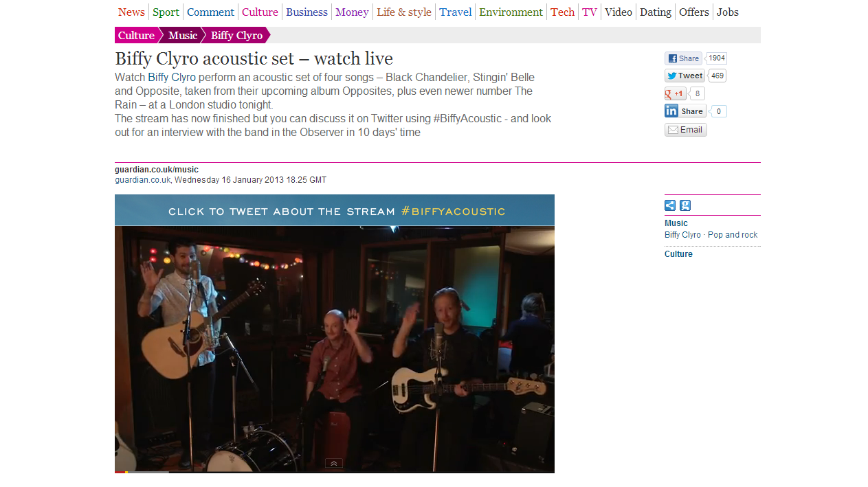Viewport: 868px width, 487px height.
Task: Click the live stream video frame
Action: (x=335, y=348)
